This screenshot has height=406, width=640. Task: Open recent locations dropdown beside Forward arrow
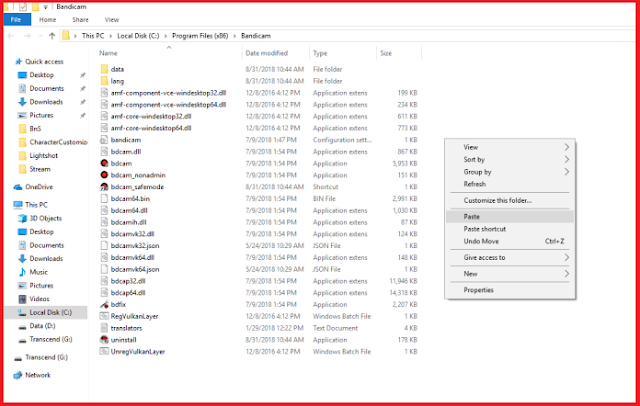pos(40,36)
